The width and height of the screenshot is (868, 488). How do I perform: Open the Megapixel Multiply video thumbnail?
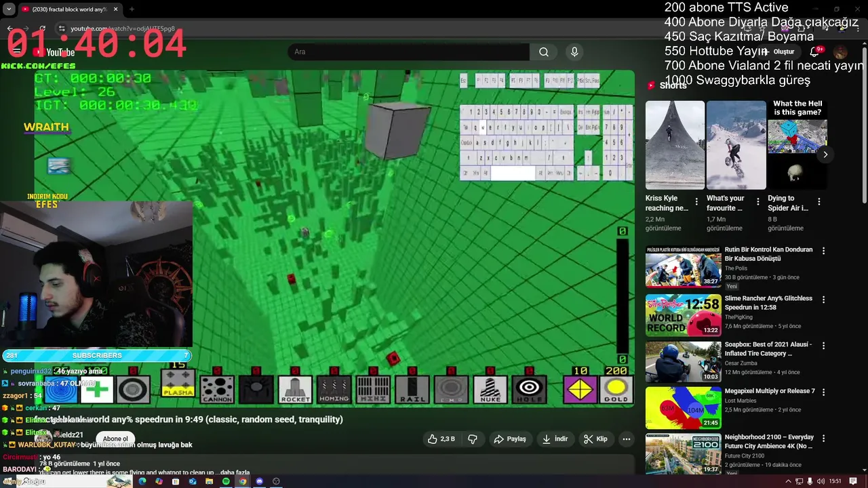[683, 408]
